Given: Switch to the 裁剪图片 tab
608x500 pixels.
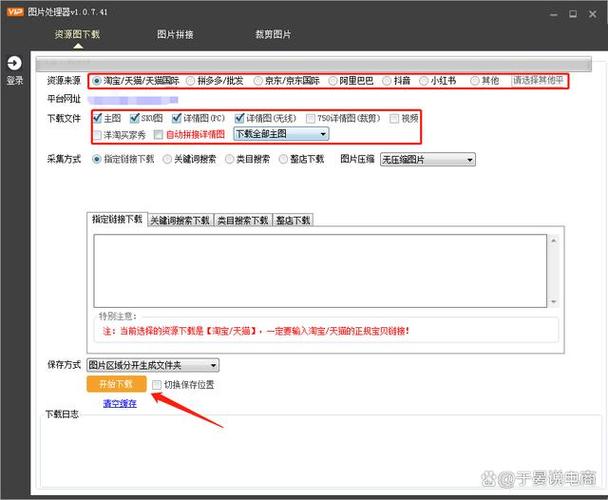Looking at the screenshot, I should click(273, 34).
